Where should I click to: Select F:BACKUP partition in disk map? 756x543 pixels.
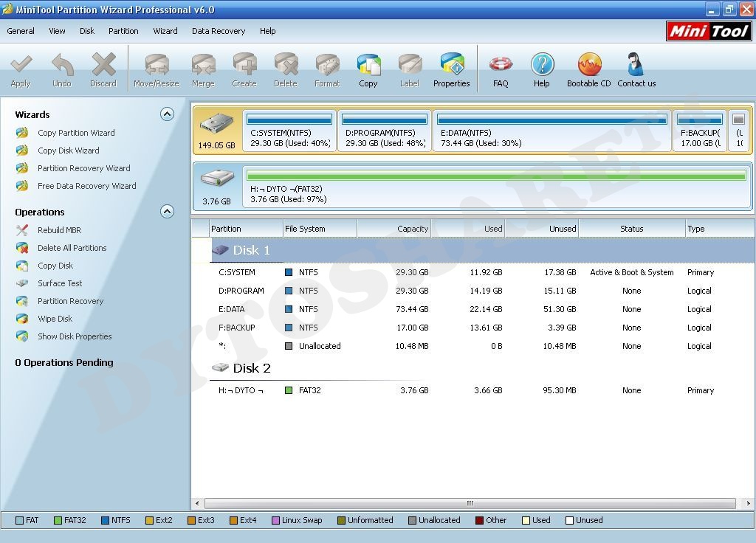tap(700, 131)
